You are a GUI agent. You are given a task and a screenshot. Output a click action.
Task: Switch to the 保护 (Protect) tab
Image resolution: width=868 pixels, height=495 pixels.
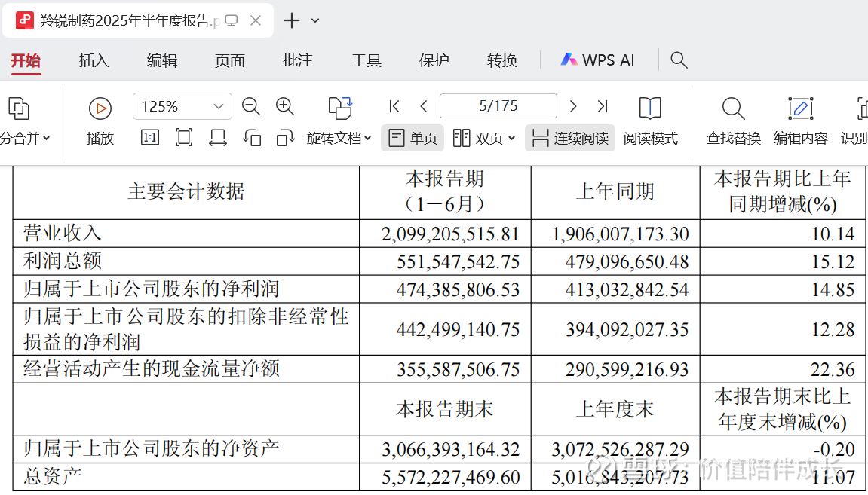point(434,60)
